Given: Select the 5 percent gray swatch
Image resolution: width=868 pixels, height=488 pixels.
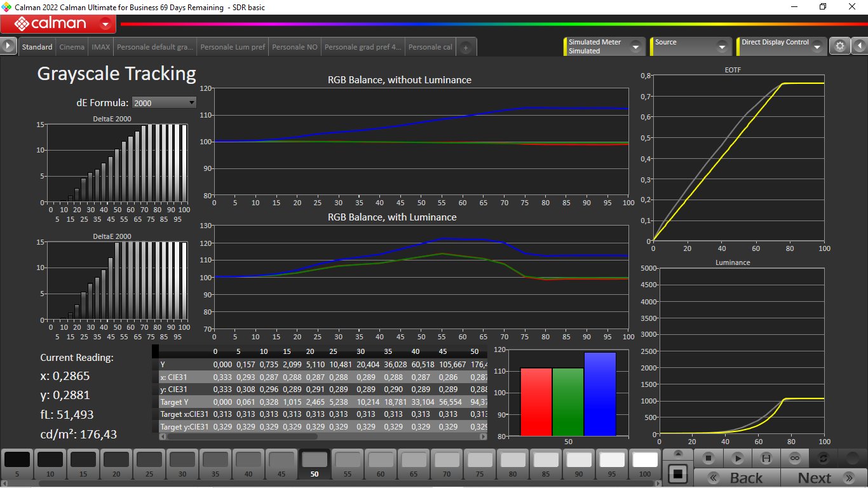Looking at the screenshot, I should point(17,464).
